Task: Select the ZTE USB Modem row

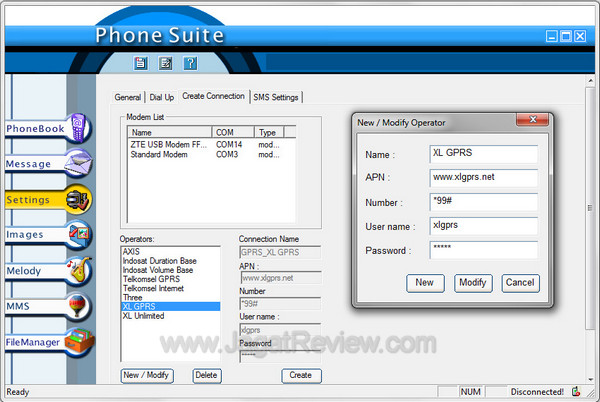Action: (x=211, y=145)
